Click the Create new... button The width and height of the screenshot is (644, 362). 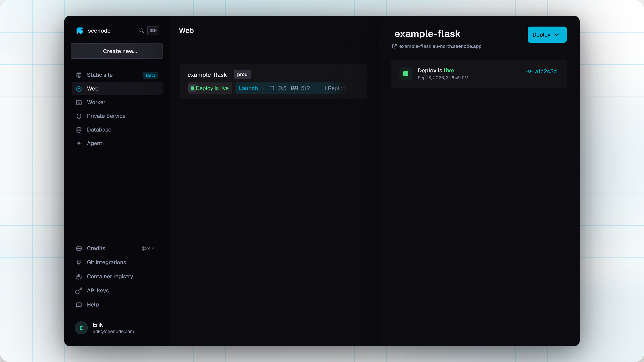[x=117, y=51]
